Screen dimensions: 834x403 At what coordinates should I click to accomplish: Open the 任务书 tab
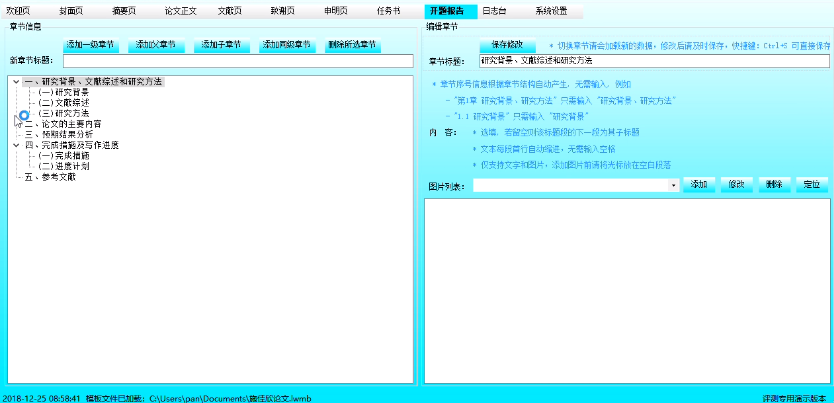tap(388, 11)
